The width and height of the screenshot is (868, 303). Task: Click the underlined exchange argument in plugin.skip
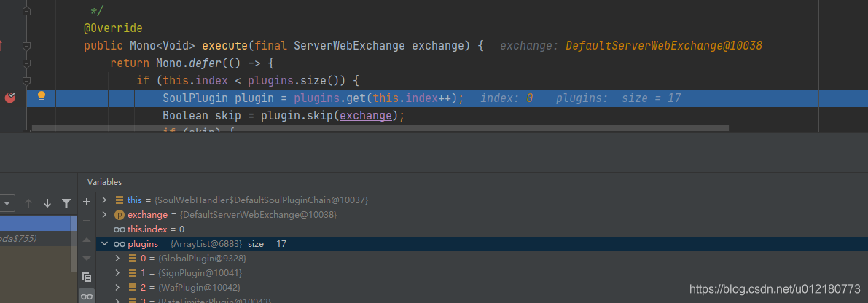[365, 116]
